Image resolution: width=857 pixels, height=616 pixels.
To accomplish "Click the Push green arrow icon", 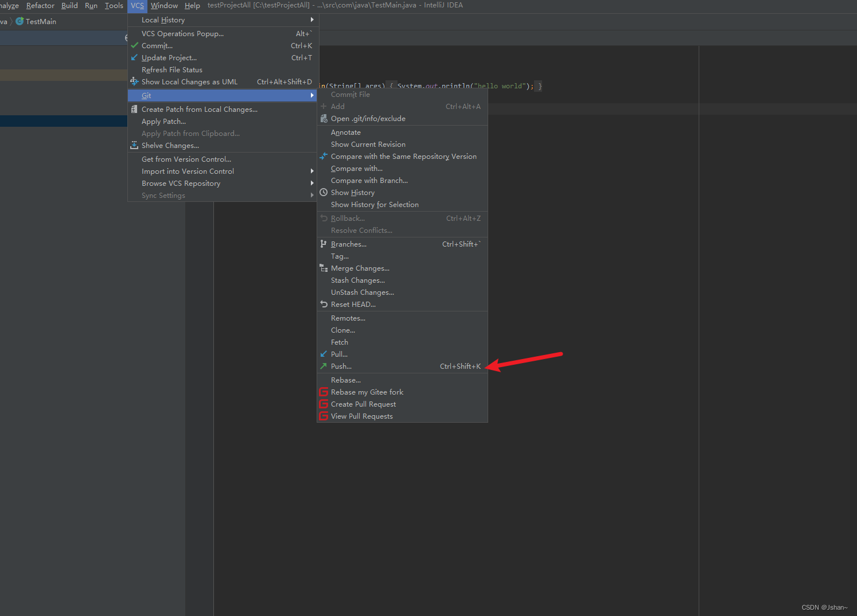I will pyautogui.click(x=324, y=366).
